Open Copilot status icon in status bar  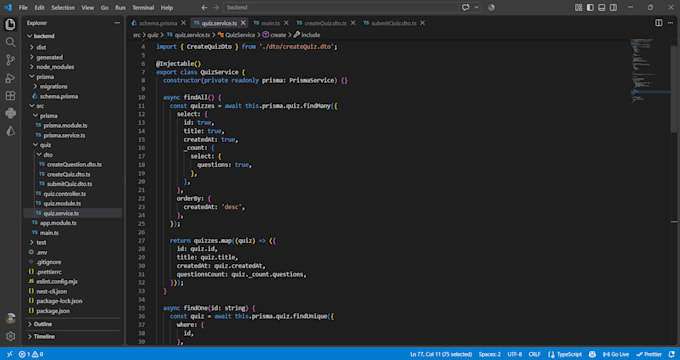coord(592,354)
